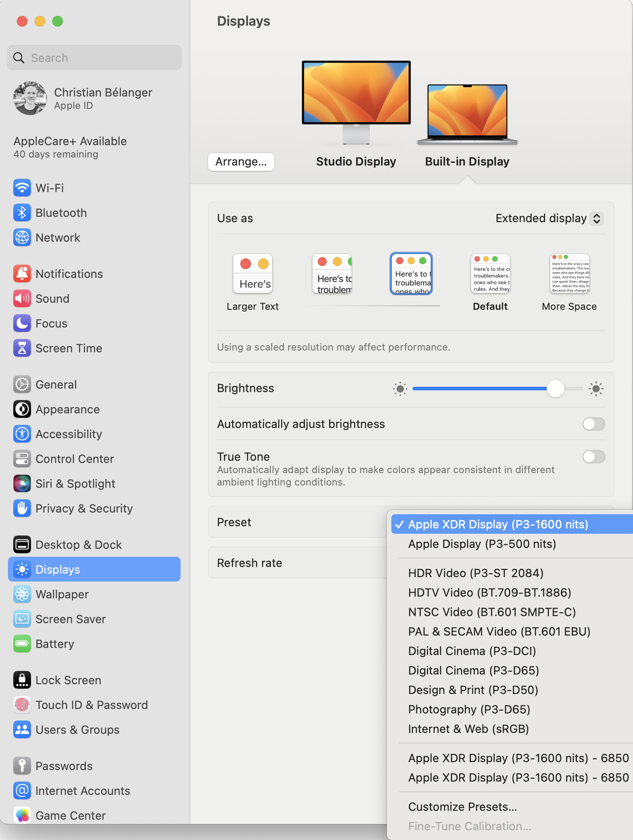Click the Battery icon
This screenshot has height=840, width=633.
(x=22, y=643)
